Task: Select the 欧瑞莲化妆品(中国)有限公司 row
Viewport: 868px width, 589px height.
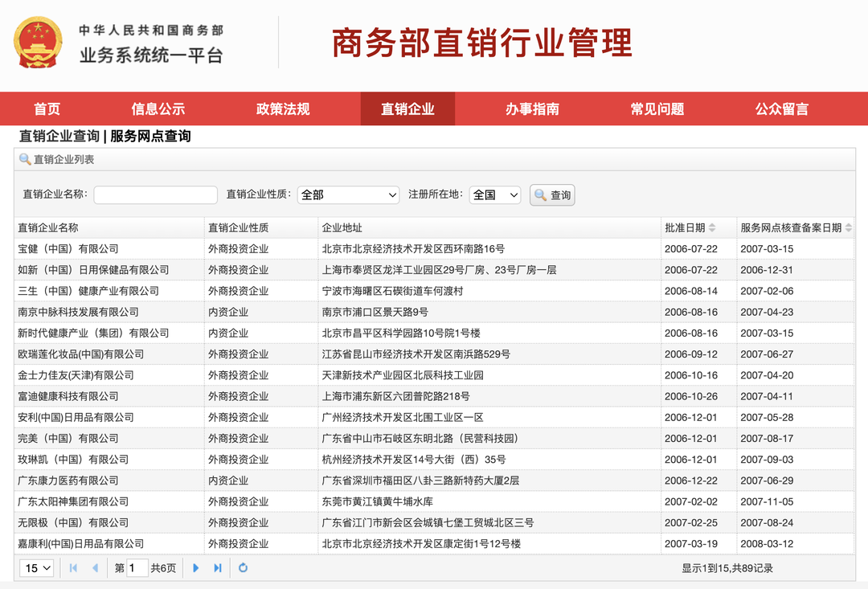Action: pyautogui.click(x=434, y=354)
